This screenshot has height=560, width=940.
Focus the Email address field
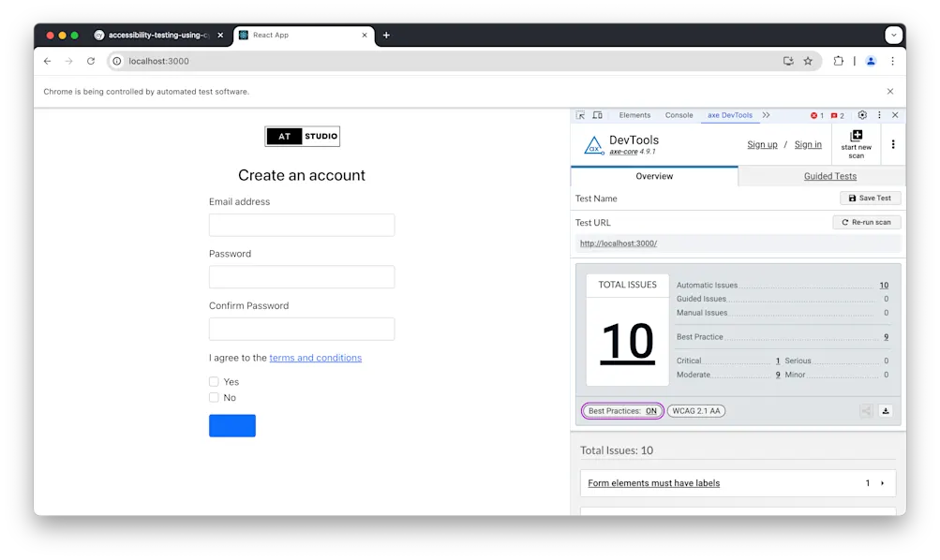click(302, 225)
